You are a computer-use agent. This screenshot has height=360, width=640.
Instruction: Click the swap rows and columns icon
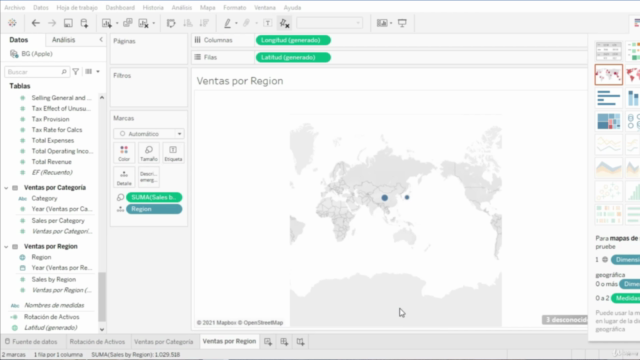coord(171,23)
